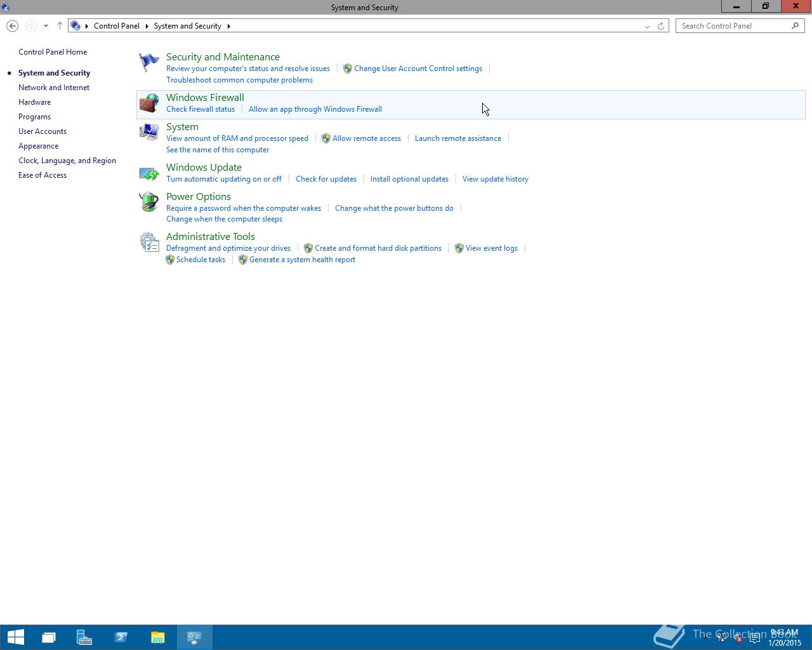
Task: Click System and Security breadcrumb segment
Action: 188,26
